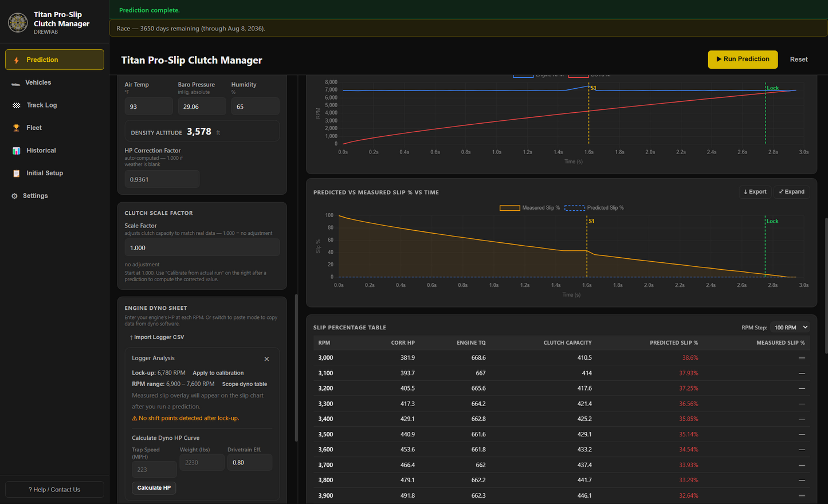
Task: Click the Baro Pressure input field
Action: (202, 107)
